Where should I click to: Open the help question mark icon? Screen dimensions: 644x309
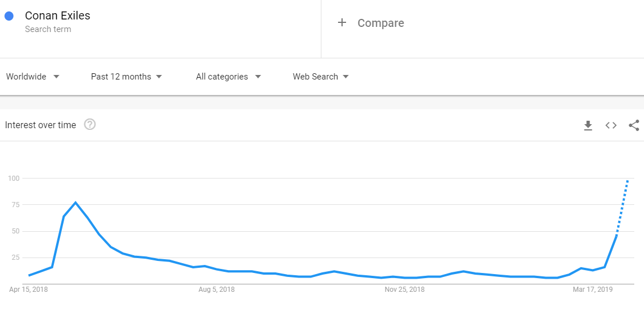pos(90,124)
